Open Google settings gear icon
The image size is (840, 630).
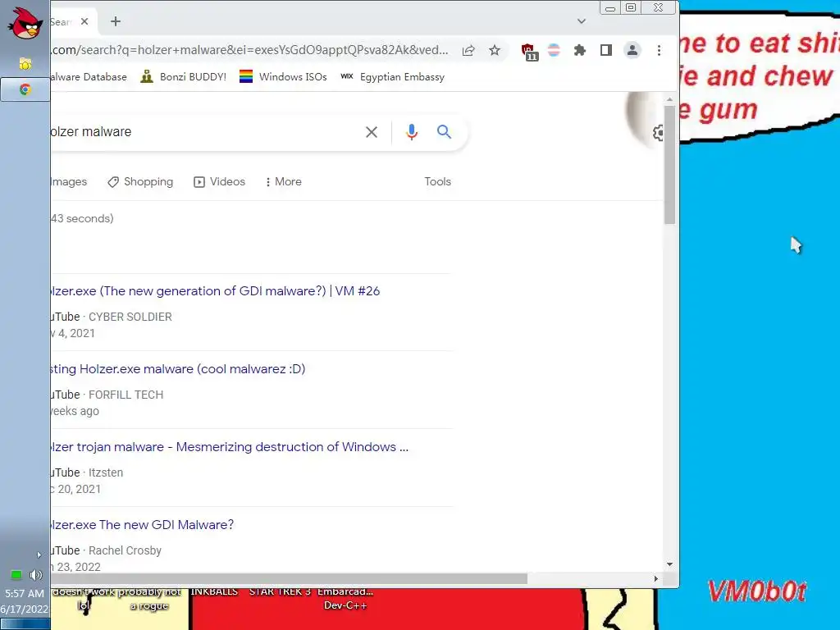(658, 133)
